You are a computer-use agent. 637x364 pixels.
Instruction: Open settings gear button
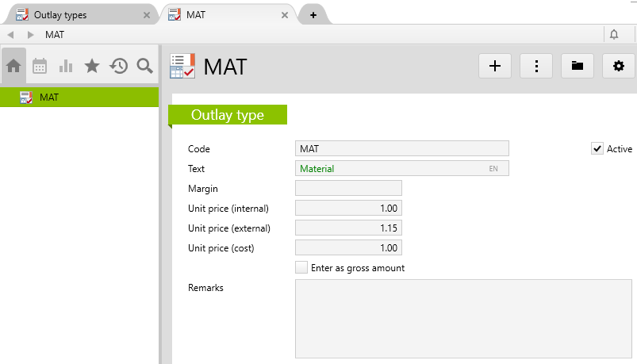pos(619,67)
